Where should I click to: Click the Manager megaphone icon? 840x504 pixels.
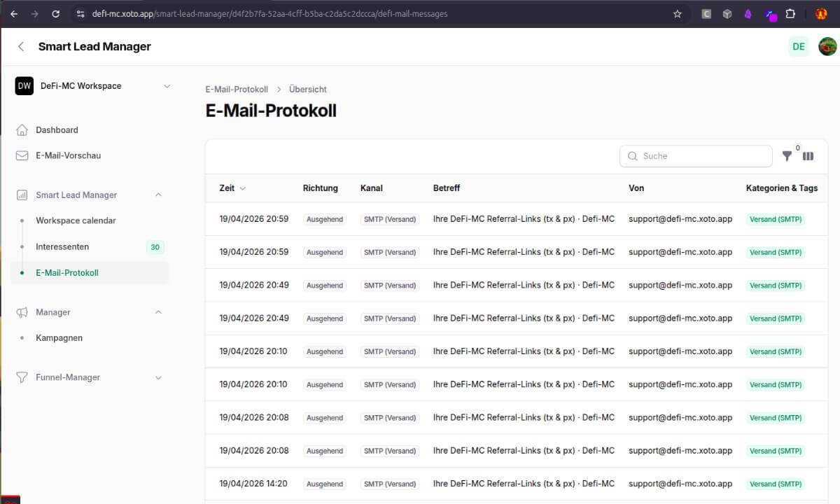click(22, 312)
